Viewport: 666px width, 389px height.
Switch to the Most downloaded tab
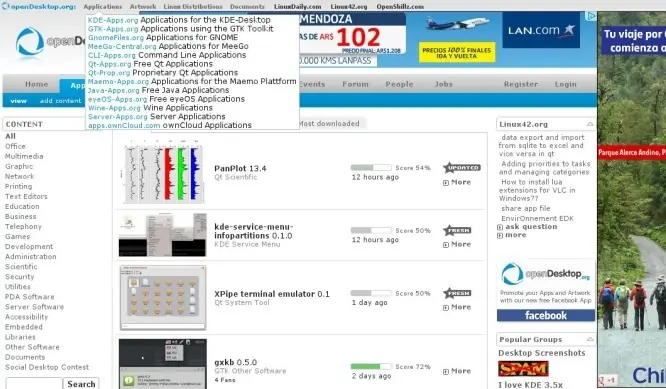tap(329, 124)
